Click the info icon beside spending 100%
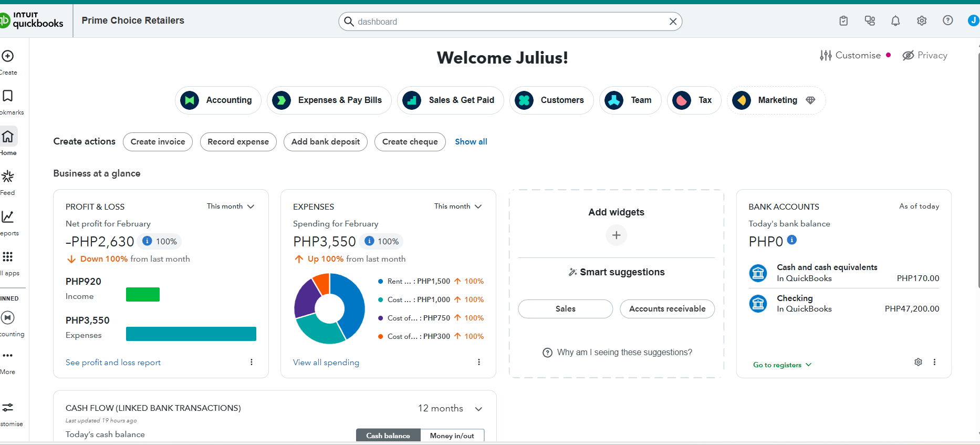This screenshot has height=445, width=980. [370, 241]
